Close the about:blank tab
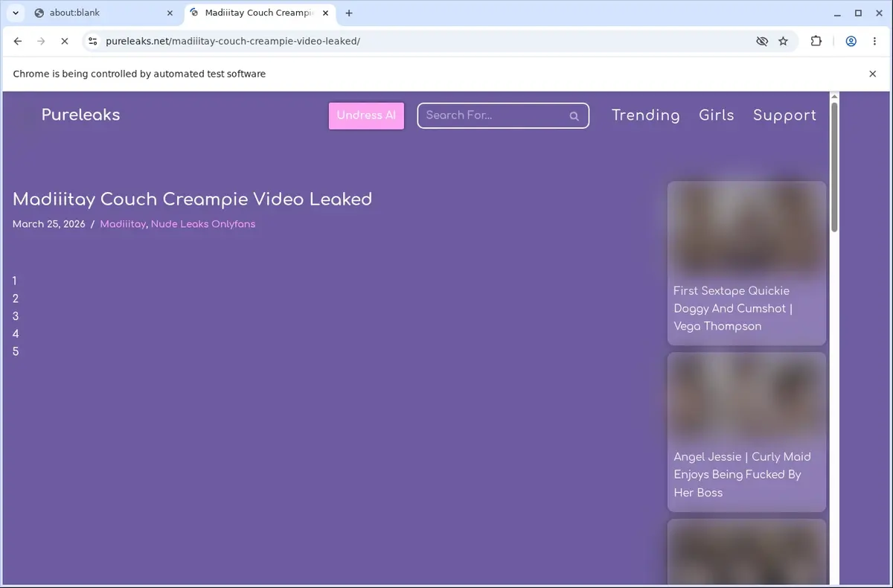Screen dimensions: 893x588 click(170, 13)
